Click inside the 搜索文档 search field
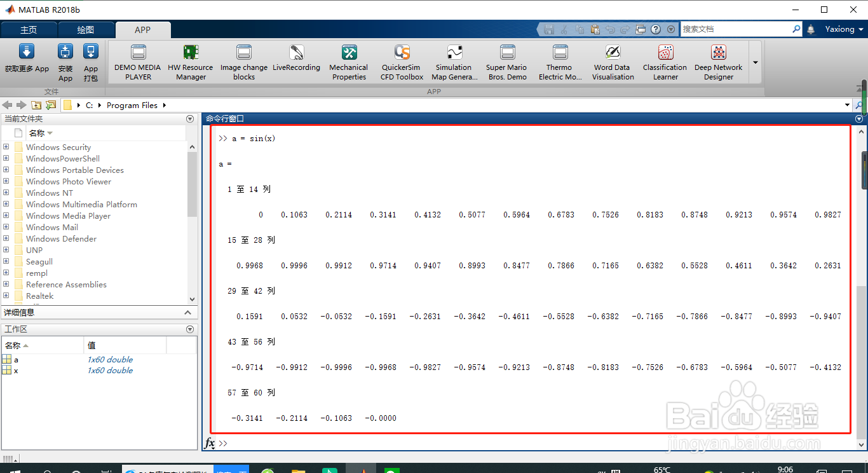Image resolution: width=868 pixels, height=473 pixels. tap(735, 29)
